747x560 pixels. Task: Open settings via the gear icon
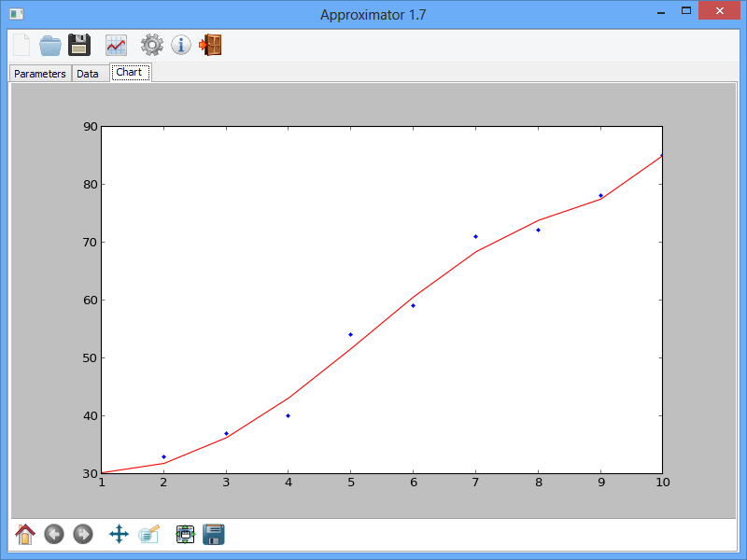pyautogui.click(x=151, y=45)
